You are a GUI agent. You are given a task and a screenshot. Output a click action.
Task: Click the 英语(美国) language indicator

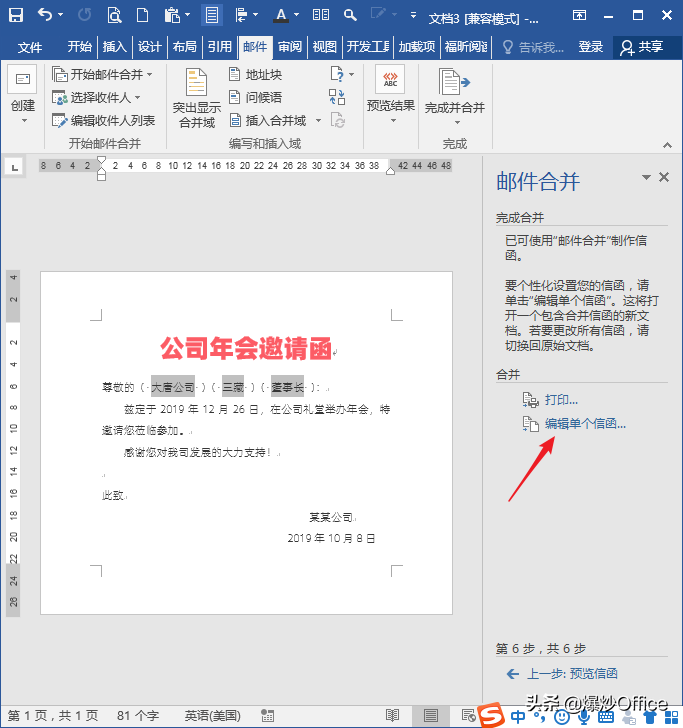[213, 715]
